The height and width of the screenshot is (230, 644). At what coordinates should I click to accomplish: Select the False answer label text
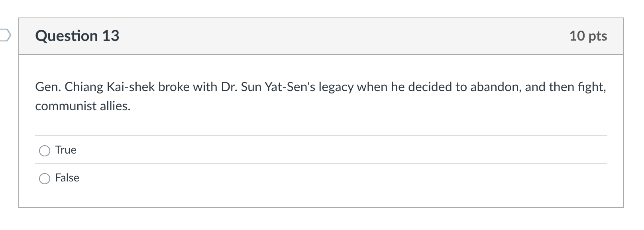click(67, 178)
